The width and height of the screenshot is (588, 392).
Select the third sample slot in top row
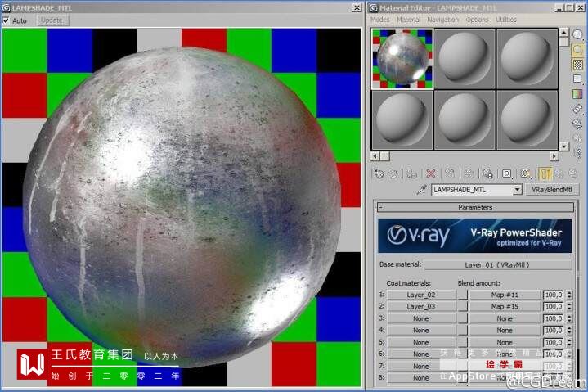pos(527,59)
